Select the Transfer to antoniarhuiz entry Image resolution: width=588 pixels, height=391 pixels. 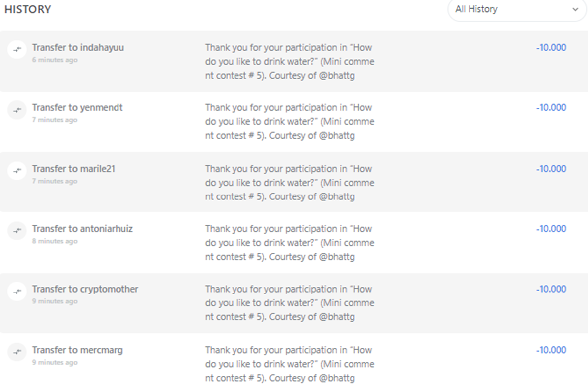pyautogui.click(x=83, y=229)
